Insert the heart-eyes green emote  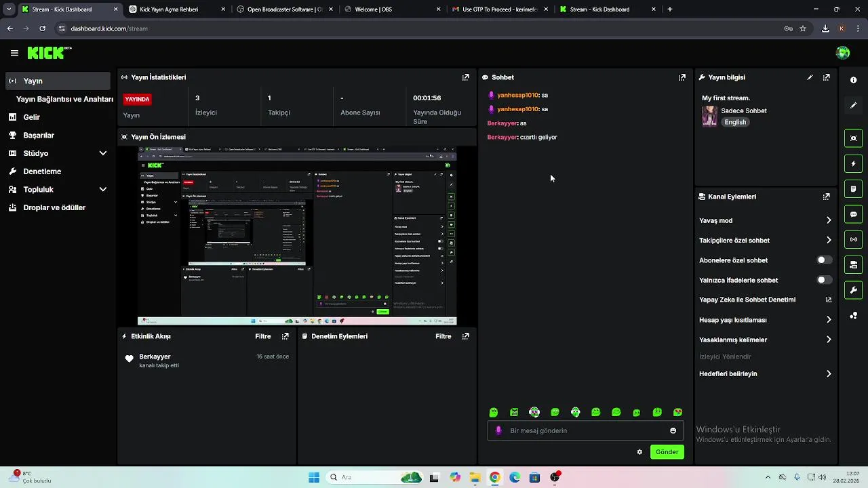[x=677, y=412]
